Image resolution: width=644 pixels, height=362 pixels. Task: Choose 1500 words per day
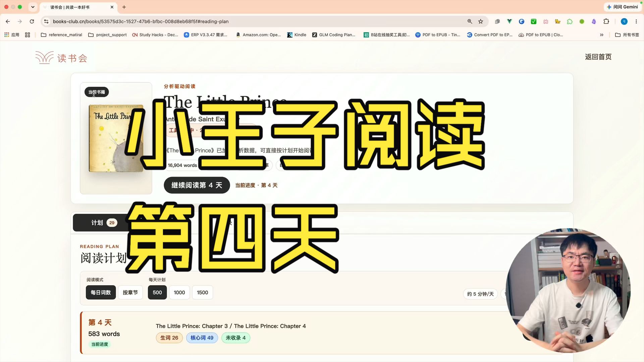pos(202,292)
